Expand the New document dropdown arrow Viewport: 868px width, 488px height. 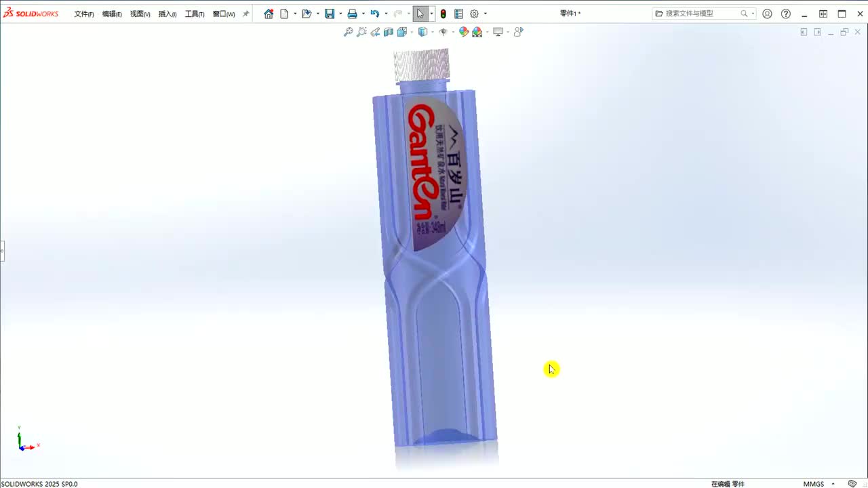point(295,14)
